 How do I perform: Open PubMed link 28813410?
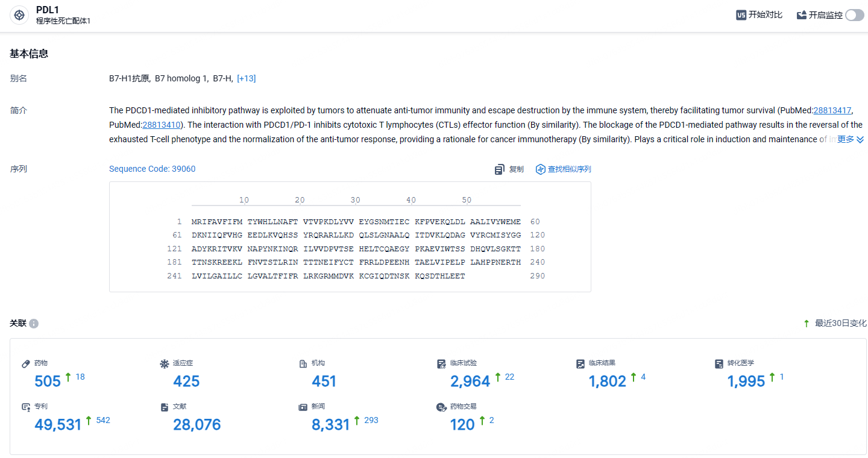click(162, 125)
